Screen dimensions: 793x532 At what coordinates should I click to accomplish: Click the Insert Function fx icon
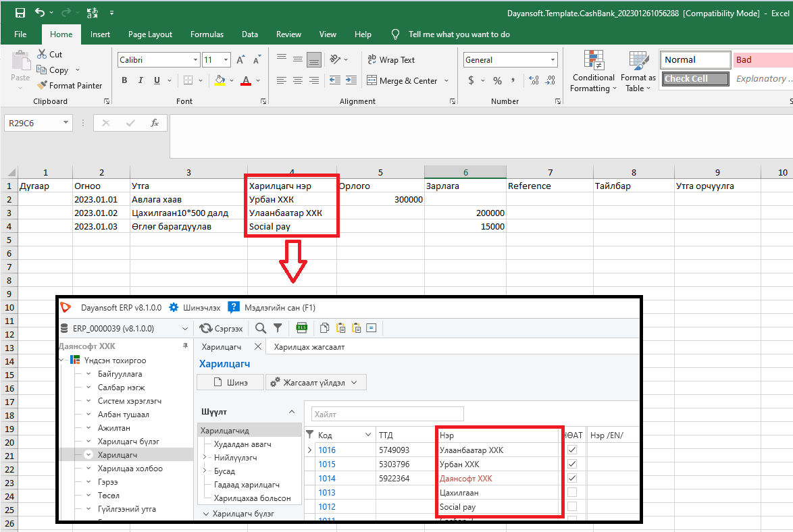point(155,123)
